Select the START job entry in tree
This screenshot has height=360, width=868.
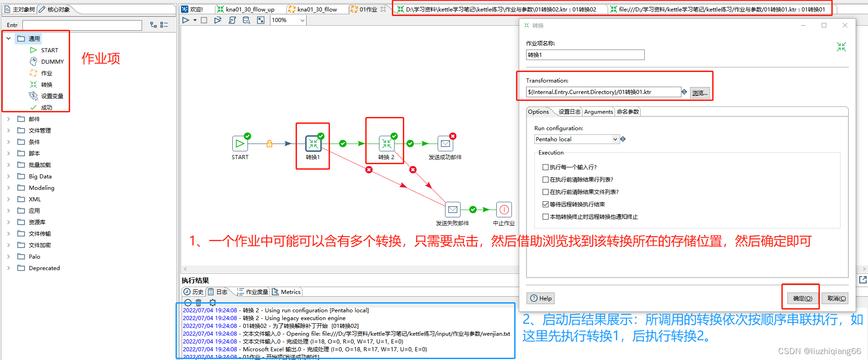coord(49,50)
